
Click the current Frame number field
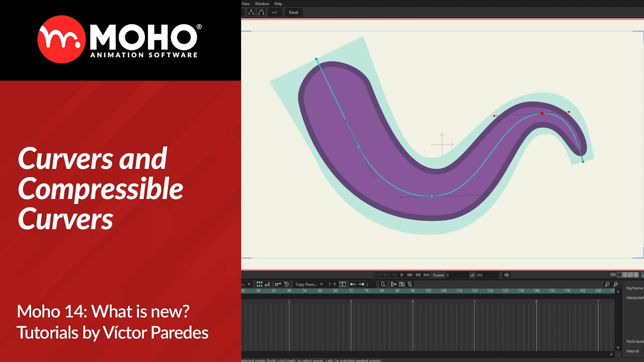tap(456, 275)
